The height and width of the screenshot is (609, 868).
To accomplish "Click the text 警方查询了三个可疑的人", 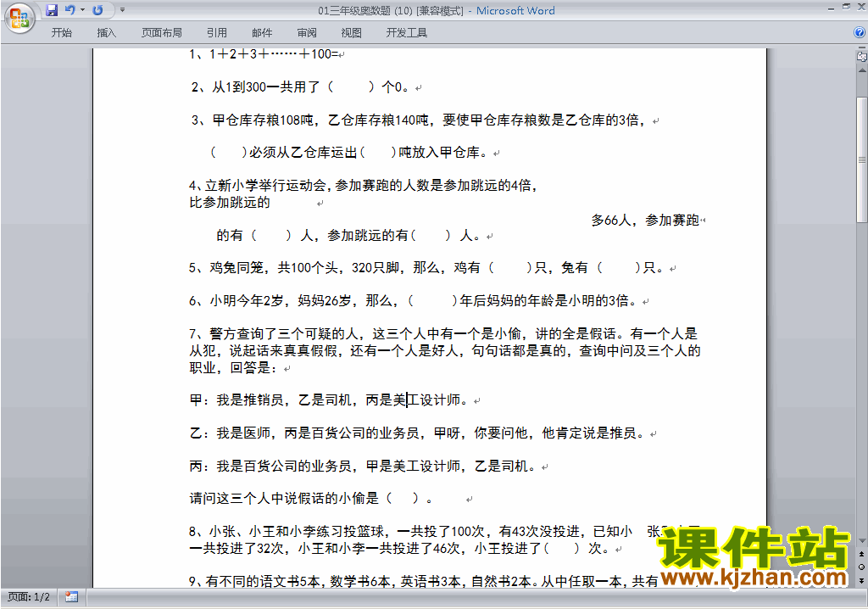I will [x=283, y=334].
